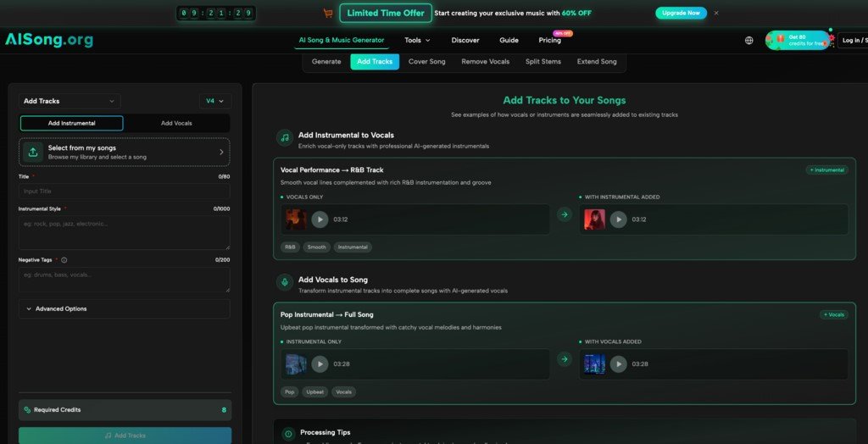Play the Instrumental Only pop sample
Image resolution: width=868 pixels, height=444 pixels.
(x=320, y=364)
